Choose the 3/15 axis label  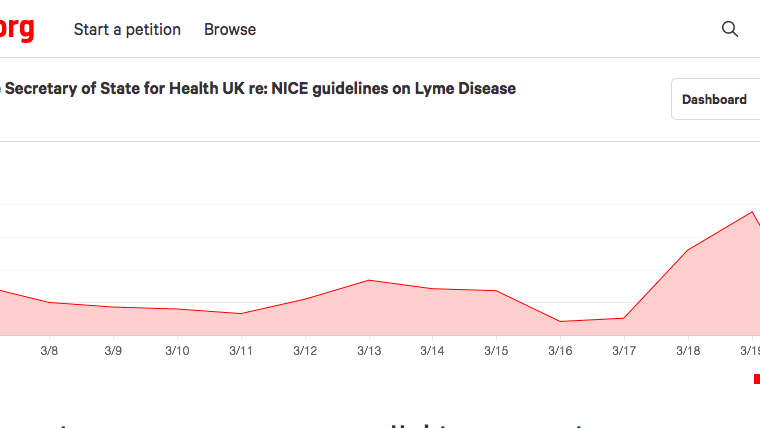[496, 351]
